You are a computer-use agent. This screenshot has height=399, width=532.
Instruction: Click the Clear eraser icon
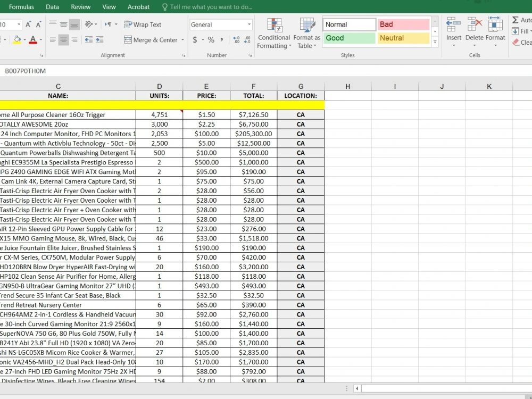click(516, 42)
